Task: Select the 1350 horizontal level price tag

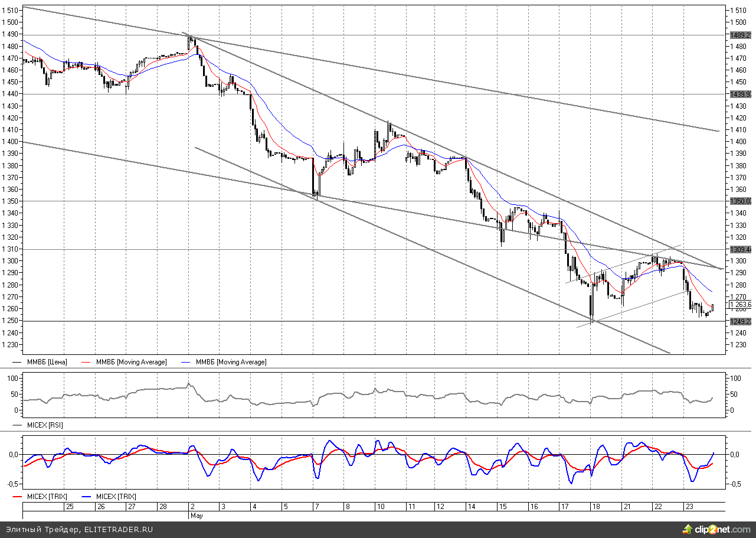Action: tap(739, 201)
